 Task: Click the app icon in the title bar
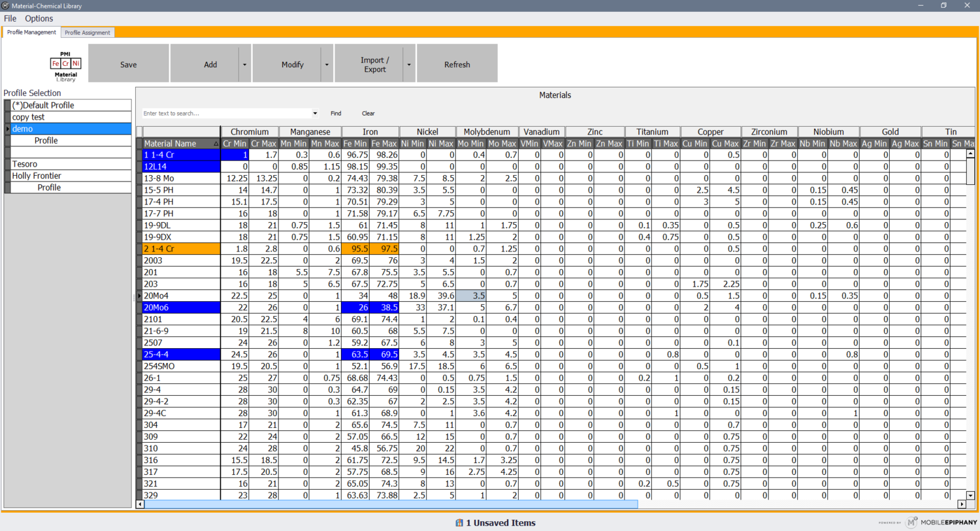(5, 5)
